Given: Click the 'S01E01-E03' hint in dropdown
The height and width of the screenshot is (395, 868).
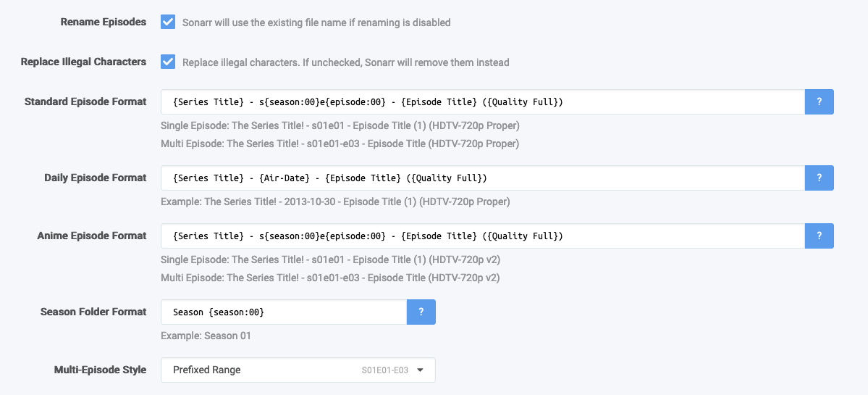Looking at the screenshot, I should (385, 370).
